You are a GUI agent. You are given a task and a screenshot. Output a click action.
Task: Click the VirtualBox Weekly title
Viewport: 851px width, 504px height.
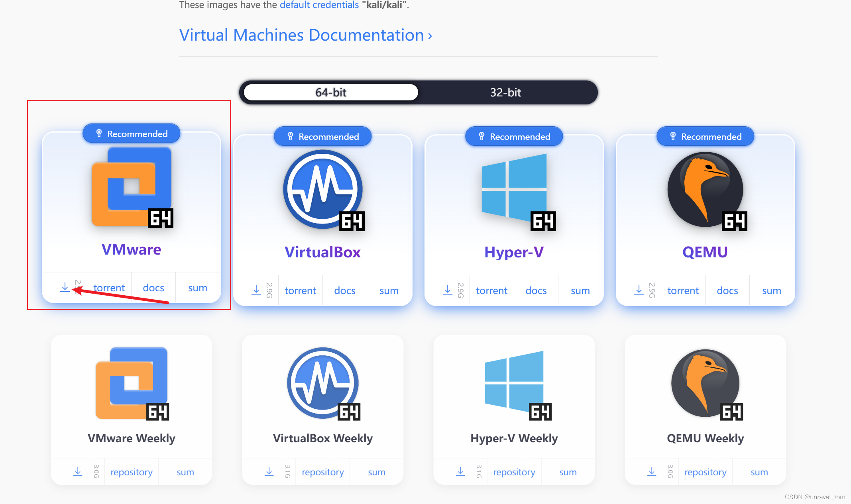click(323, 438)
